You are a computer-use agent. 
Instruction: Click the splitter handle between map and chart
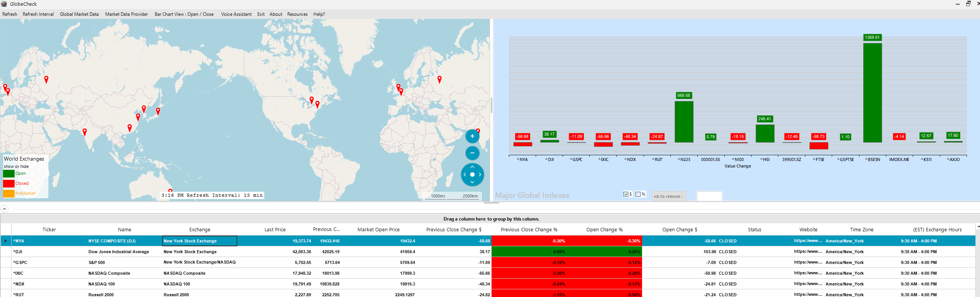tap(492, 105)
